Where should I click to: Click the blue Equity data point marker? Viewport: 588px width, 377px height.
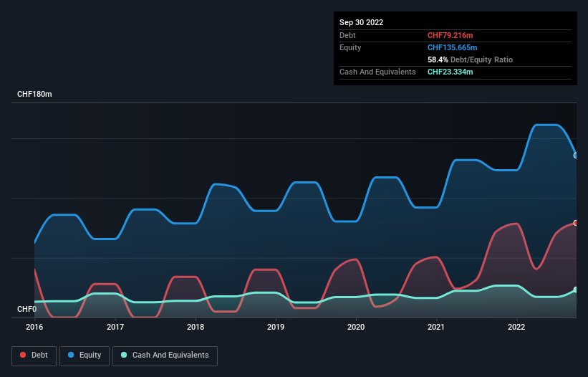576,156
